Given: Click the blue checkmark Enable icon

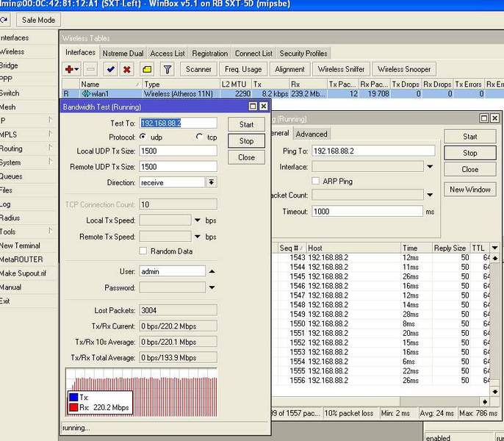Looking at the screenshot, I should click(x=111, y=69).
